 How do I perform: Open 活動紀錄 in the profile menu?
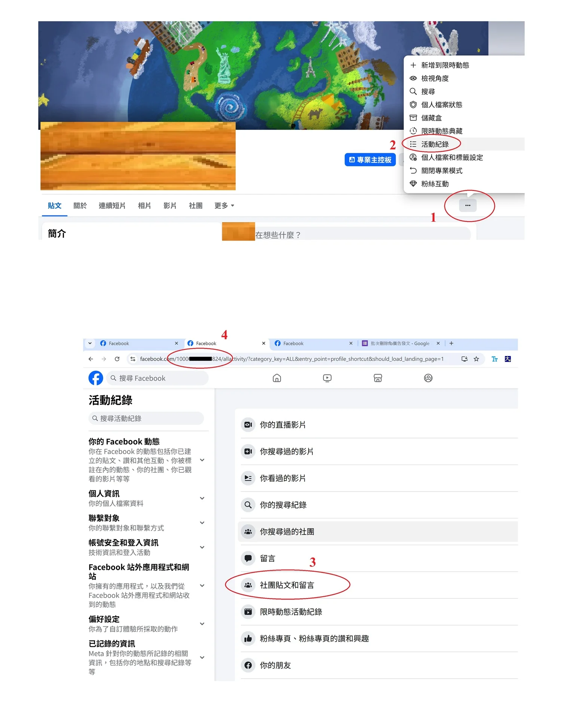pyautogui.click(x=465, y=144)
